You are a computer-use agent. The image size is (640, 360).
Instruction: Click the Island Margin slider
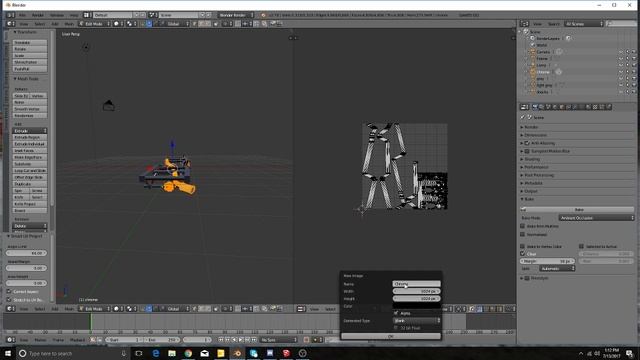27,268
